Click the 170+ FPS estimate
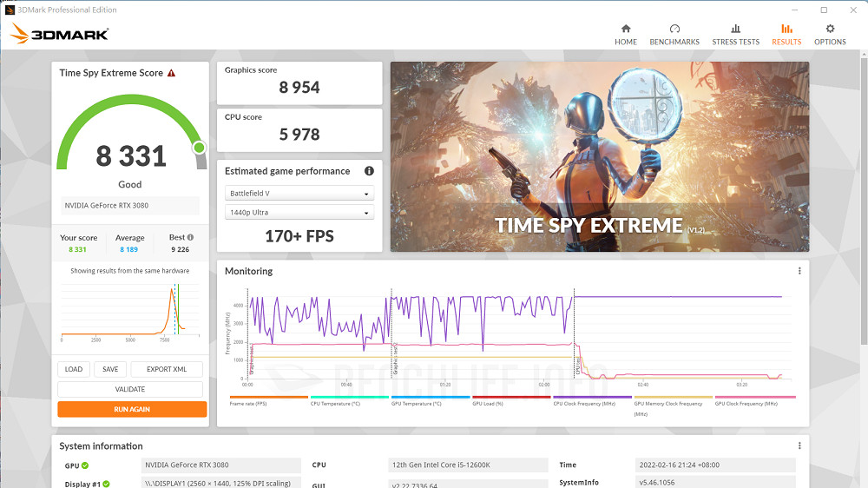868x488 pixels. (x=299, y=236)
